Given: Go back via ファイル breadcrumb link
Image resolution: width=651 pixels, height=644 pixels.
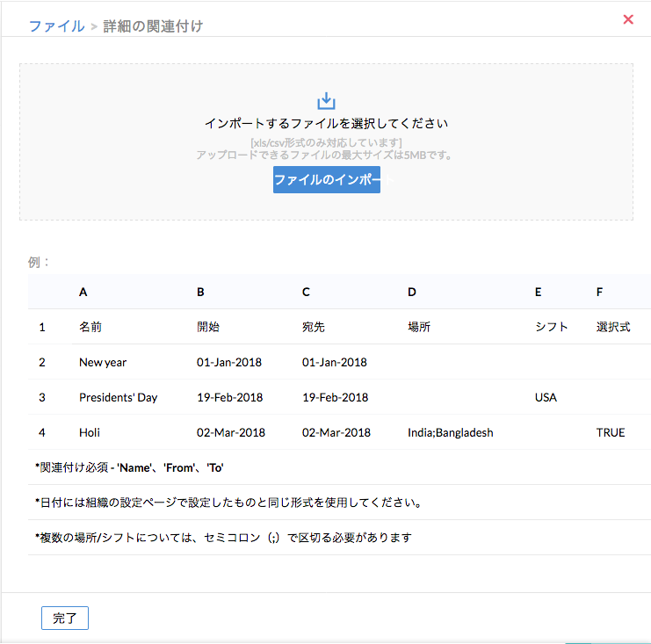Looking at the screenshot, I should (x=56, y=26).
